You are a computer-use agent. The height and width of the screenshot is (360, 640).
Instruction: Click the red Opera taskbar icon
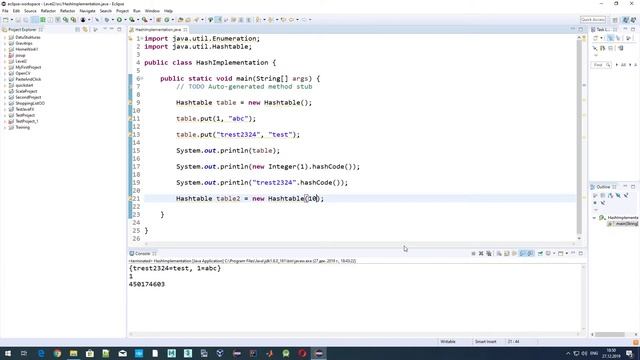(302, 353)
